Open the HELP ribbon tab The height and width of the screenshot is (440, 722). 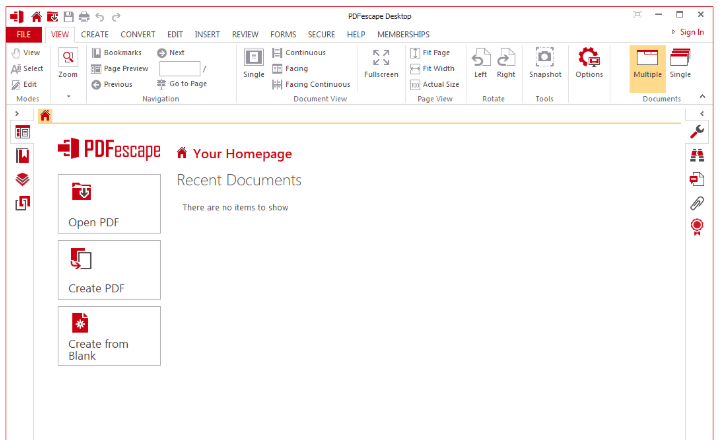356,35
